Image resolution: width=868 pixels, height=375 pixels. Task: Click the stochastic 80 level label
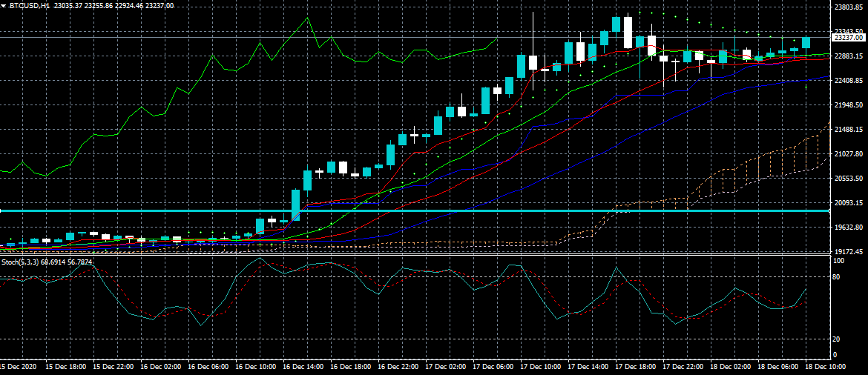coord(835,277)
